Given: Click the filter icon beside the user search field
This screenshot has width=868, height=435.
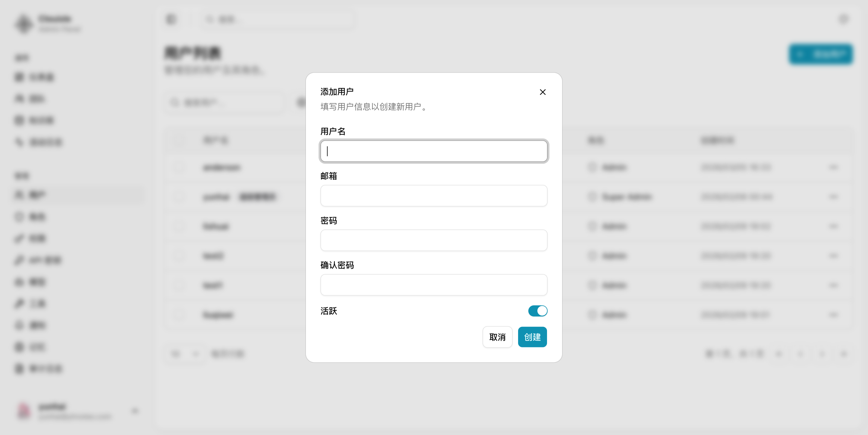Looking at the screenshot, I should (300, 102).
